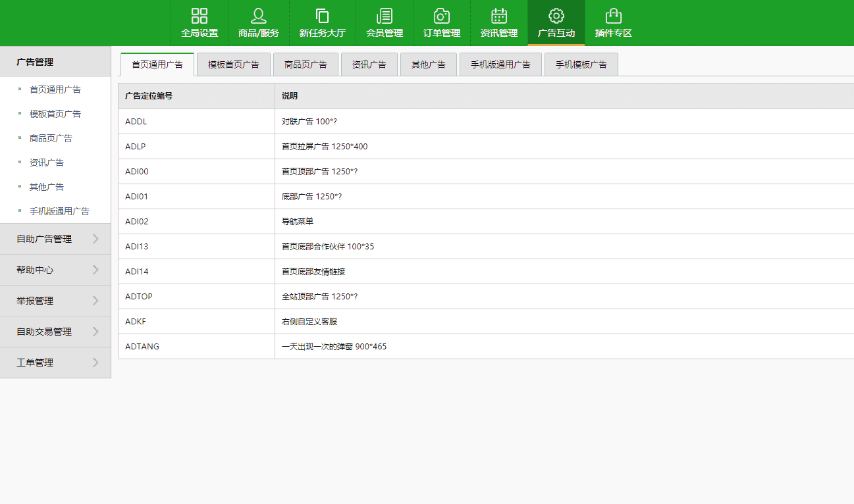
Task: Open 其他广告 in the sidebar list
Action: (x=47, y=187)
